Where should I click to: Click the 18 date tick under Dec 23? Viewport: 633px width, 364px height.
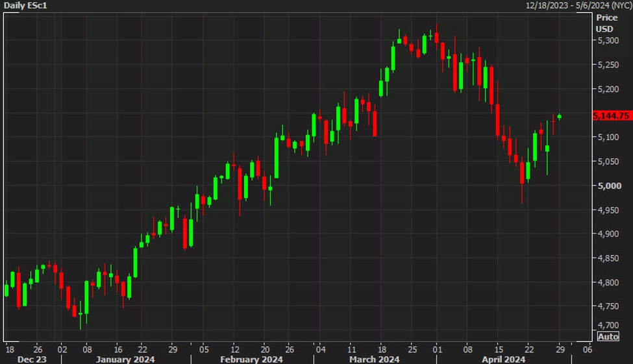pos(10,350)
